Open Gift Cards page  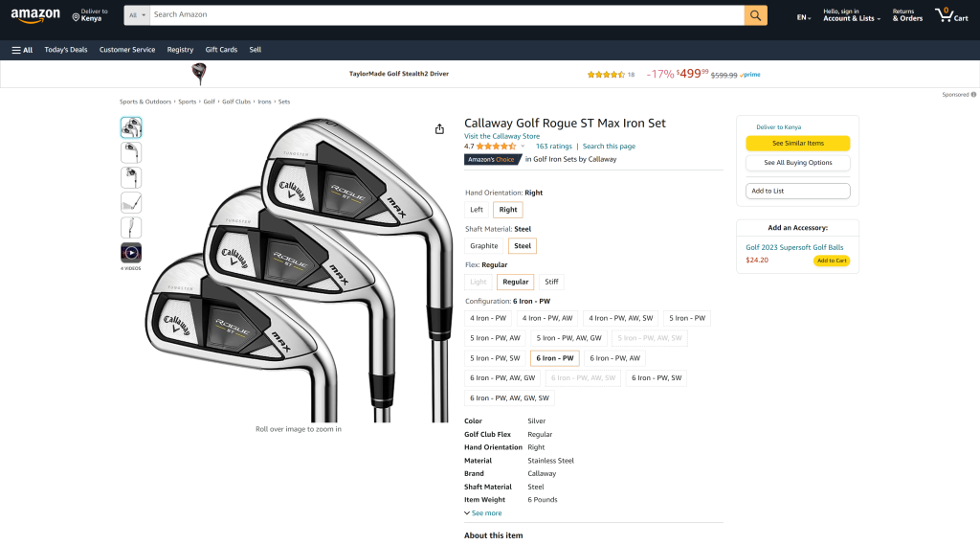(221, 50)
